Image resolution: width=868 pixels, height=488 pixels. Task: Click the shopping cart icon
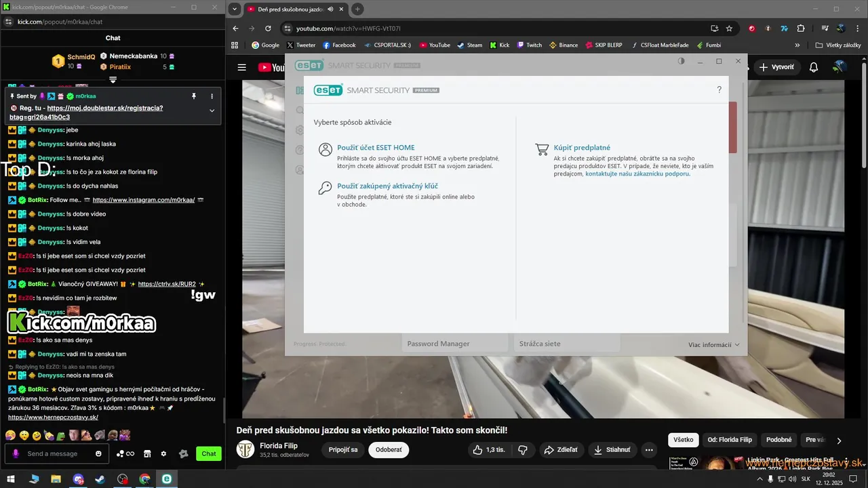tap(542, 150)
